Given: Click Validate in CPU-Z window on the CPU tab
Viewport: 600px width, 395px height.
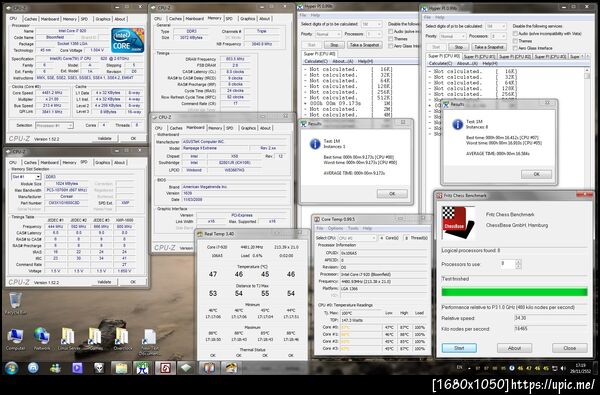Looking at the screenshot, I should tap(104, 138).
